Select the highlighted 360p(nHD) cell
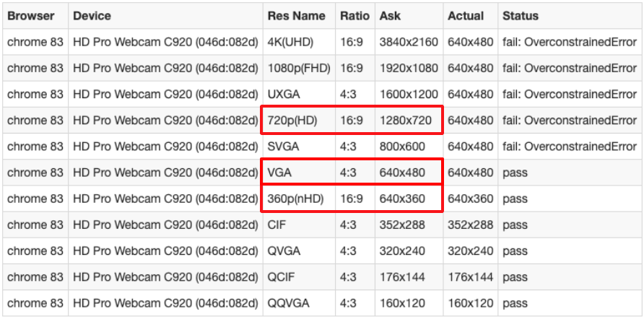Image resolution: width=644 pixels, height=322 pixels. (x=296, y=199)
